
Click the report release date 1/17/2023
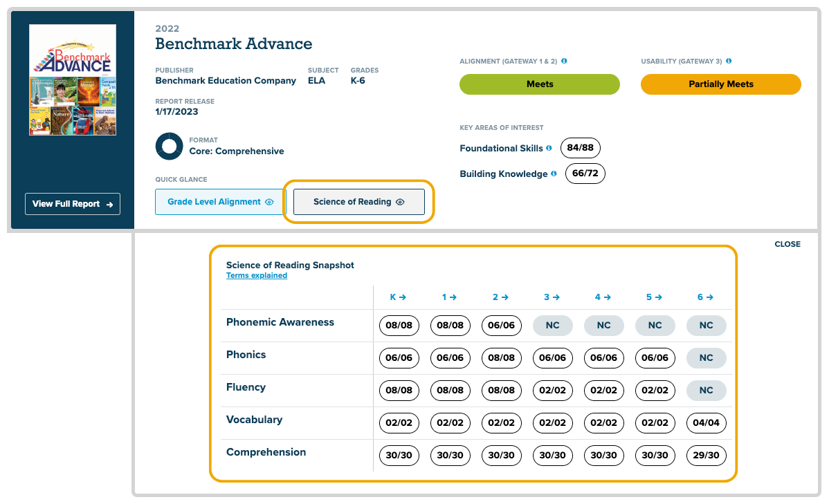point(176,111)
